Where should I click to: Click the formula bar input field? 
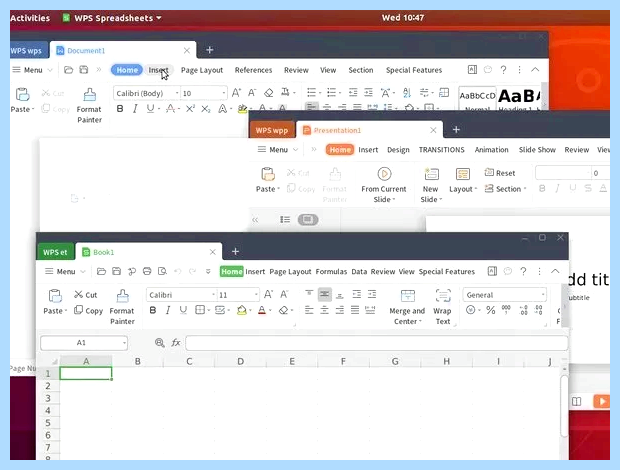376,343
